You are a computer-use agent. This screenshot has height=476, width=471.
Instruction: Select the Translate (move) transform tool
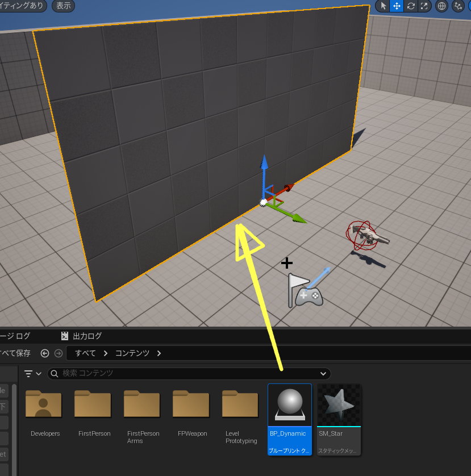pos(397,6)
